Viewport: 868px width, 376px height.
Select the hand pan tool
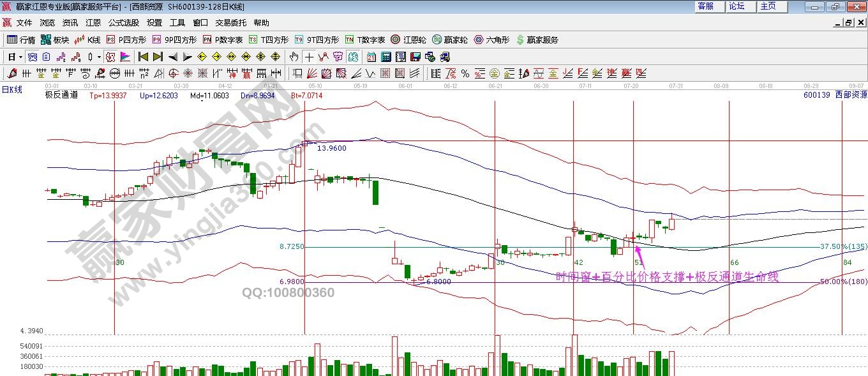point(294,57)
